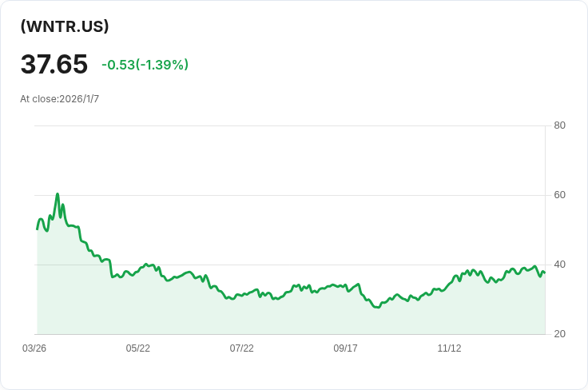Click the 40 value on the price axis
Viewport: 588px width, 390px height.
(559, 265)
